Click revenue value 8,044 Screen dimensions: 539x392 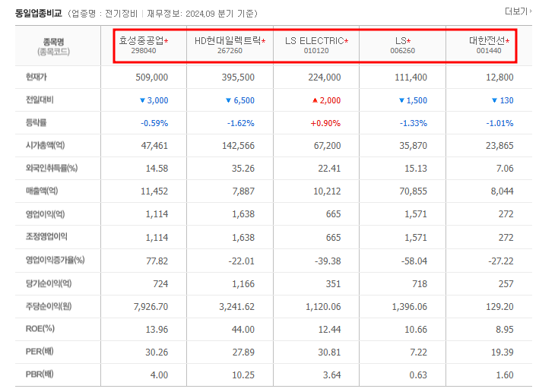tap(503, 191)
